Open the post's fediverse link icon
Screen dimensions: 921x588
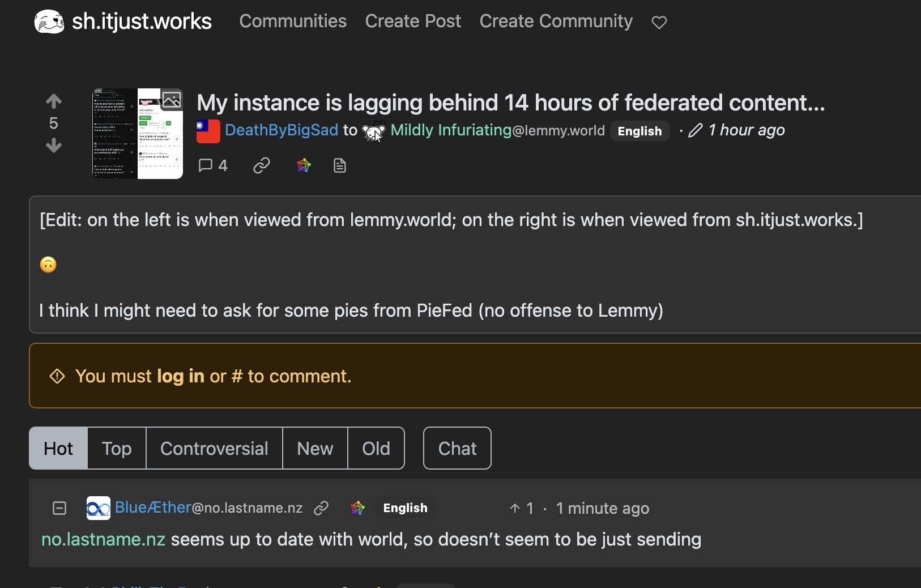click(x=304, y=165)
